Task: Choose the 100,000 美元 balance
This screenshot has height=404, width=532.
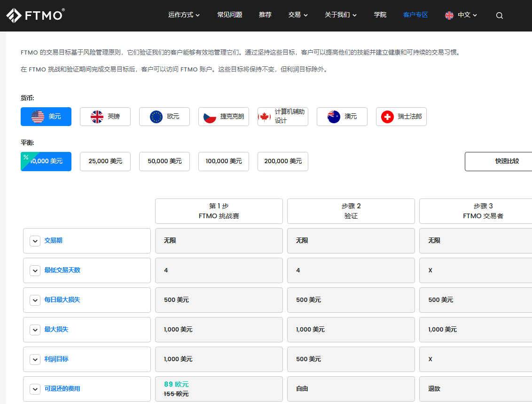Action: click(224, 162)
